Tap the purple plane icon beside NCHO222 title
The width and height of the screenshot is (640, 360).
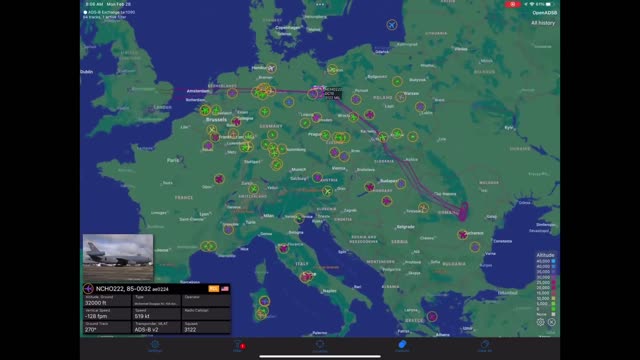(88, 289)
